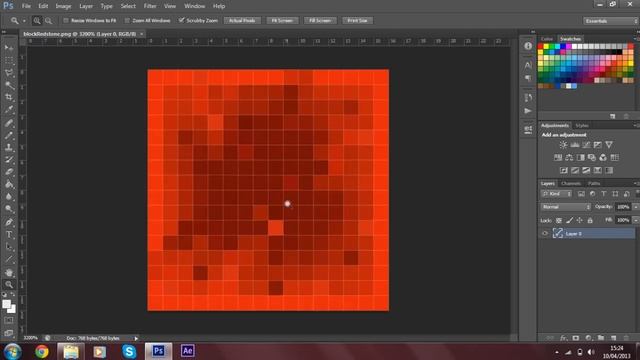Switch to the Styles tab
Image resolution: width=640 pixels, height=360 pixels.
pyautogui.click(x=582, y=125)
